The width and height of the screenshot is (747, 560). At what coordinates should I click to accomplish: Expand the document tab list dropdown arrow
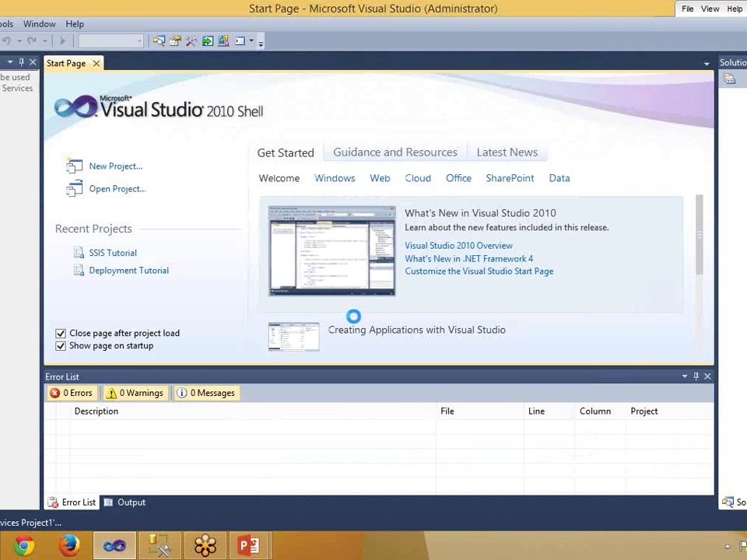(707, 64)
